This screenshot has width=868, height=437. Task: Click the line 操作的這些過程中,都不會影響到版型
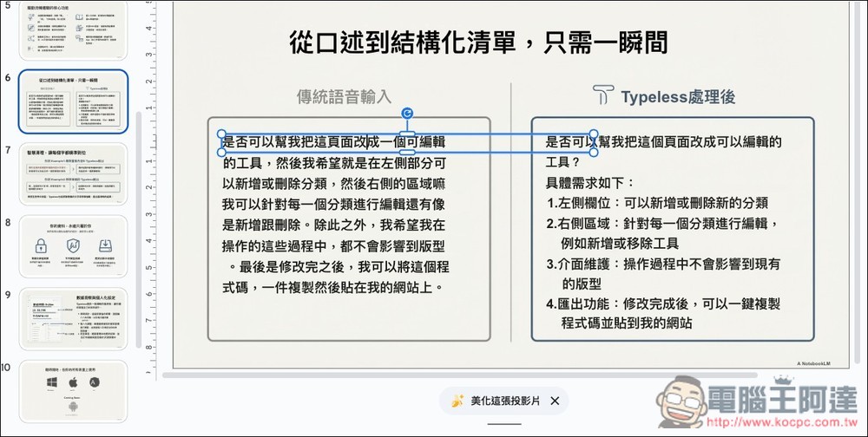pos(334,246)
